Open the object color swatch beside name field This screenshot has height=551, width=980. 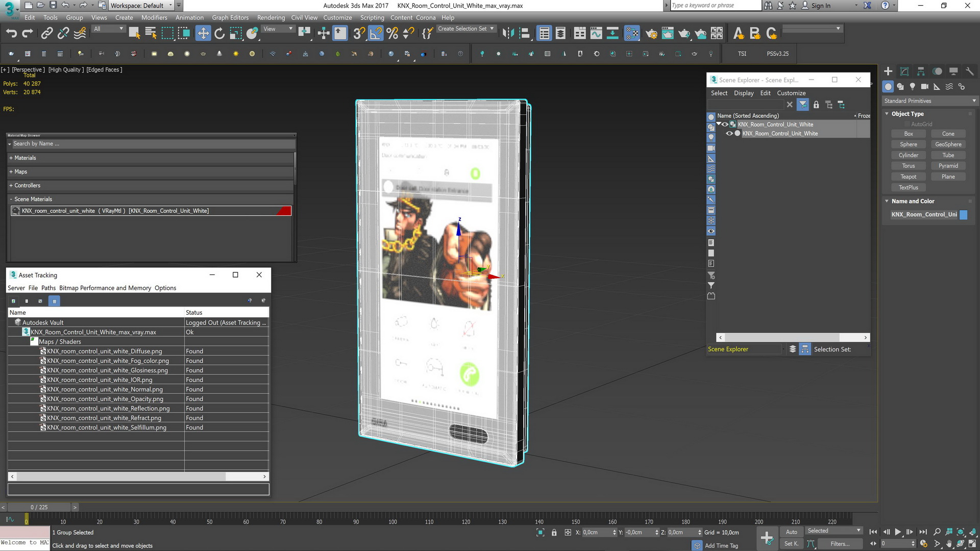pyautogui.click(x=964, y=215)
